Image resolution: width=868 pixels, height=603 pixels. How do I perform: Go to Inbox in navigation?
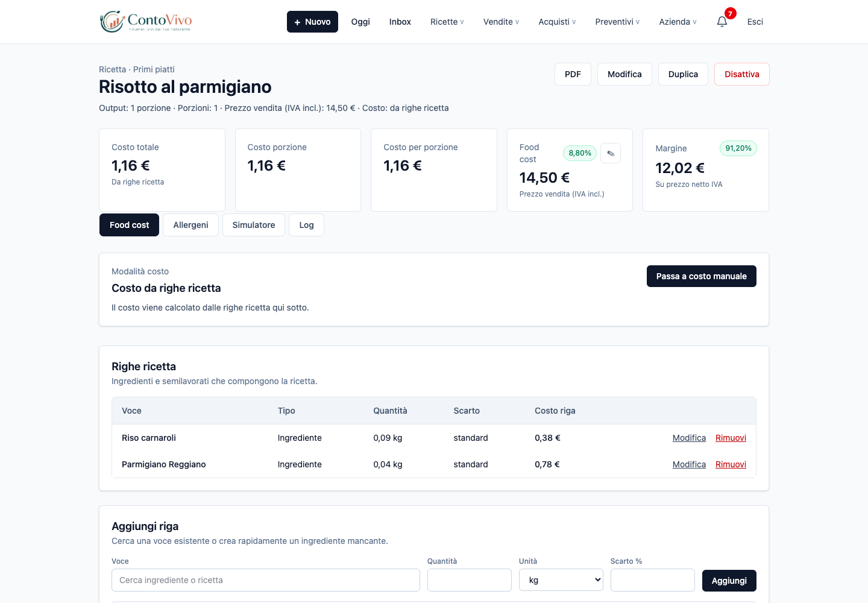point(400,22)
